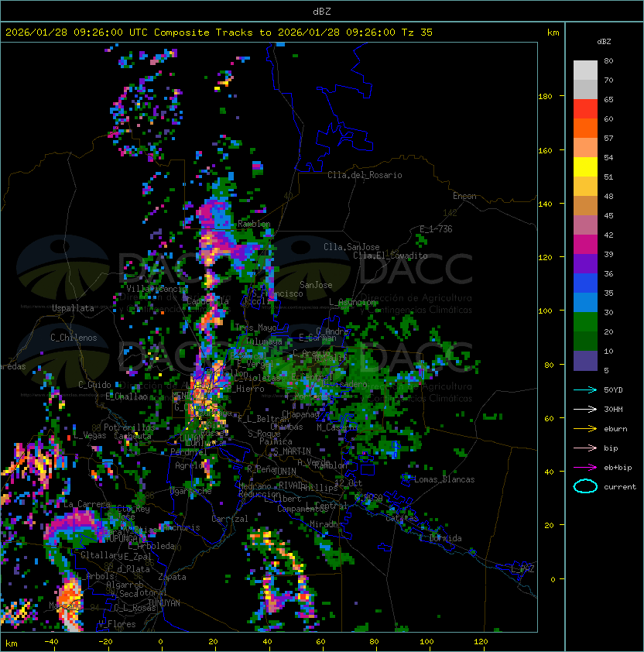Pick the slate purple swatch between 10 and 5 dBZ

[585, 361]
